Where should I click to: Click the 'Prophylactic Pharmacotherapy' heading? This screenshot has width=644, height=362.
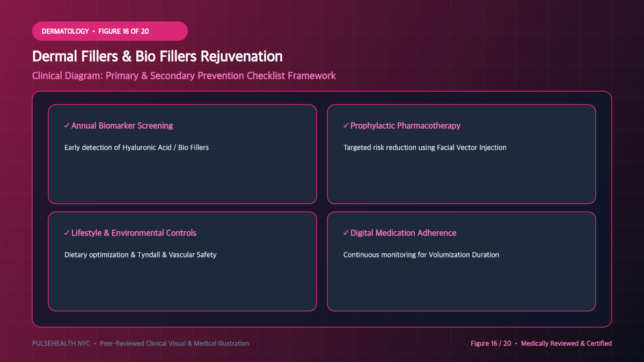[x=401, y=125]
